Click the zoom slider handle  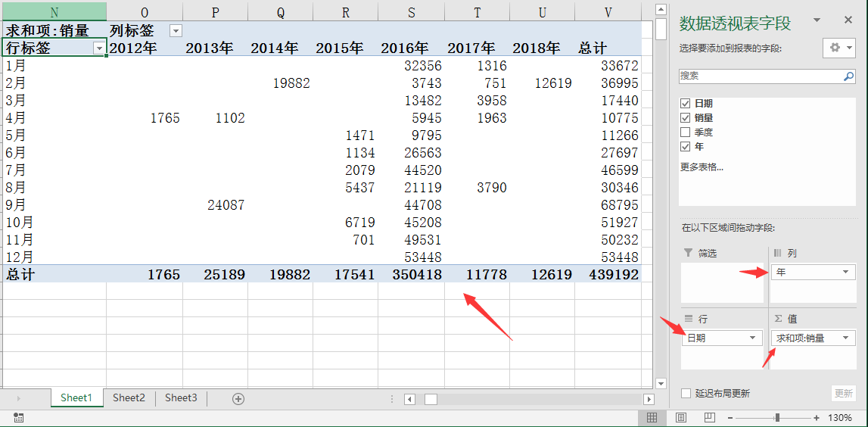click(x=778, y=418)
